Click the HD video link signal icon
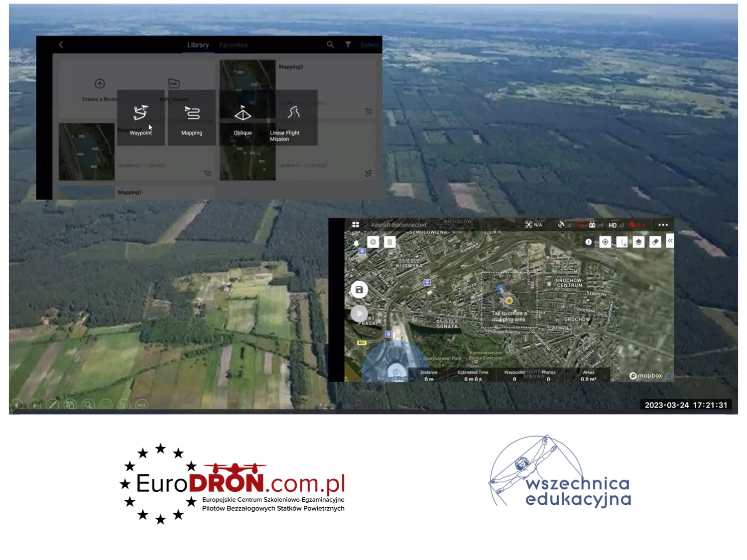The height and width of the screenshot is (560, 747). tap(616, 225)
